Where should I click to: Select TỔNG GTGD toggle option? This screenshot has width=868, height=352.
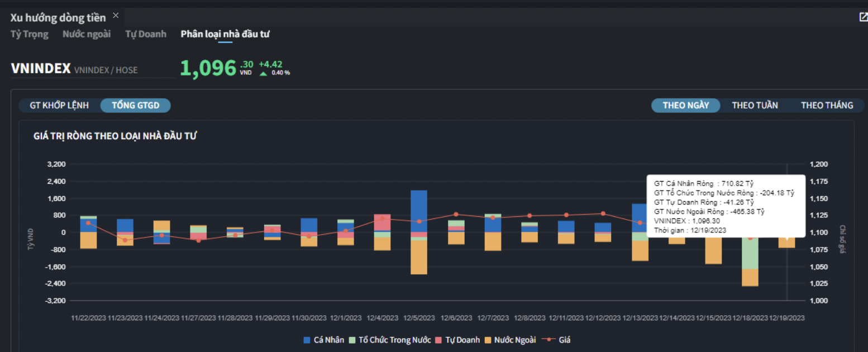click(136, 105)
